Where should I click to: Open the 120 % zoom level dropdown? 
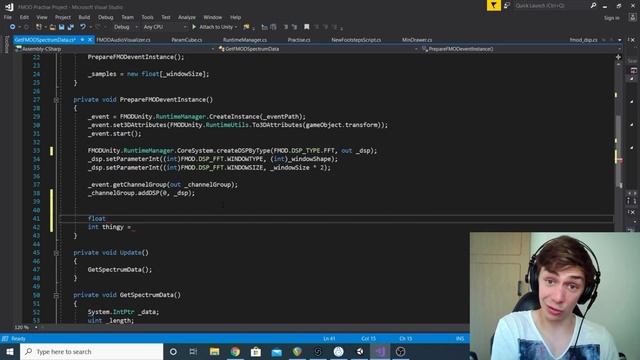click(36, 327)
